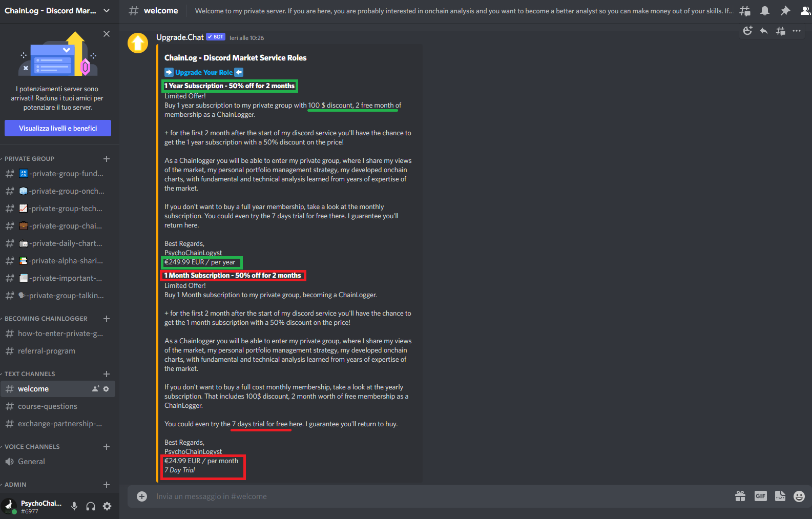The image size is (812, 519).
Task: Add a reaction to the Upgrade.Chat message
Action: [748, 31]
